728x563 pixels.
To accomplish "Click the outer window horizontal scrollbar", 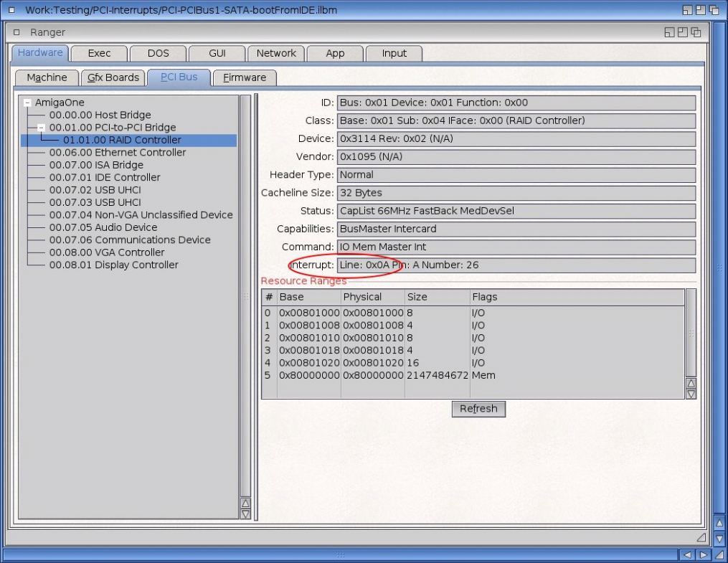I will point(340,554).
